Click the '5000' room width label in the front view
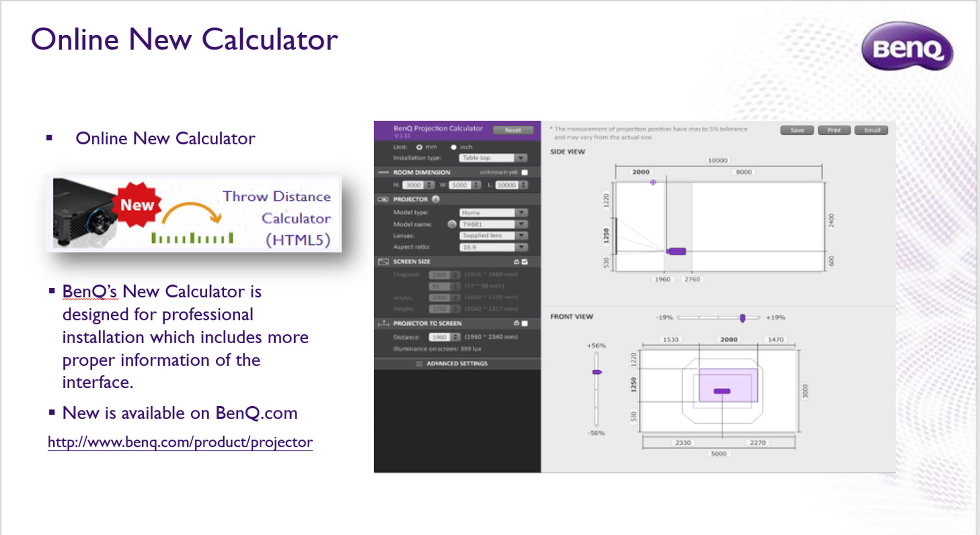 point(719,454)
